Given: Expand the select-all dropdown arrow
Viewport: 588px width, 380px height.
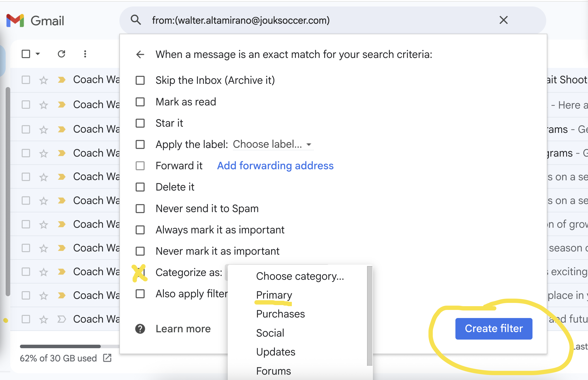Looking at the screenshot, I should click(x=38, y=54).
